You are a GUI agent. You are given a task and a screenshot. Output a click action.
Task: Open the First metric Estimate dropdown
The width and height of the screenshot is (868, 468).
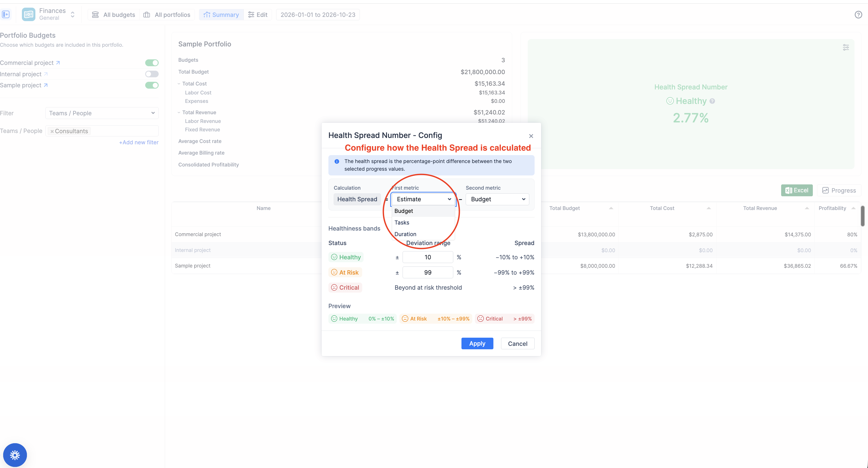(423, 199)
